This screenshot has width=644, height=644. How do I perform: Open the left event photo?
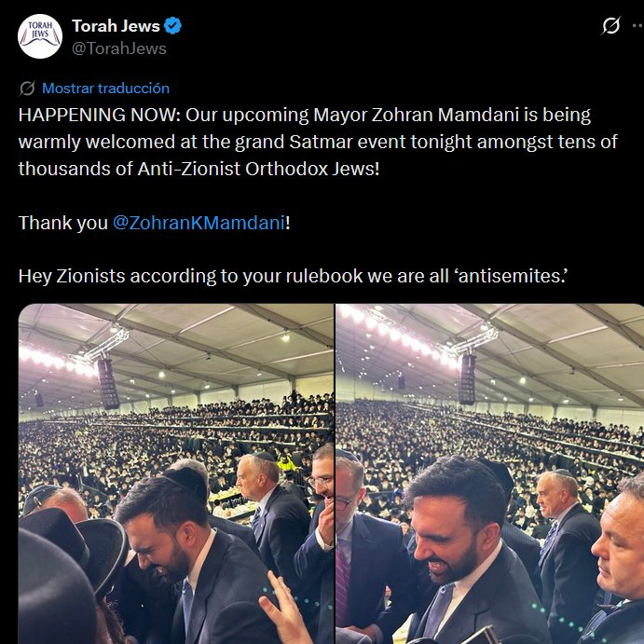[176, 473]
